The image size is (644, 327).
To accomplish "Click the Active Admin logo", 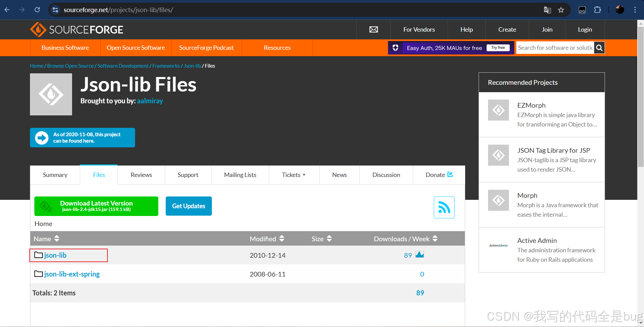I will point(498,245).
